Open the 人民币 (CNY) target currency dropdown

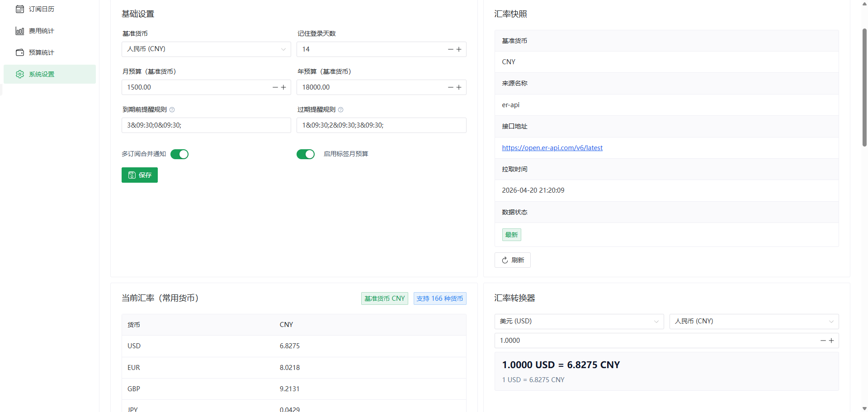coord(754,322)
